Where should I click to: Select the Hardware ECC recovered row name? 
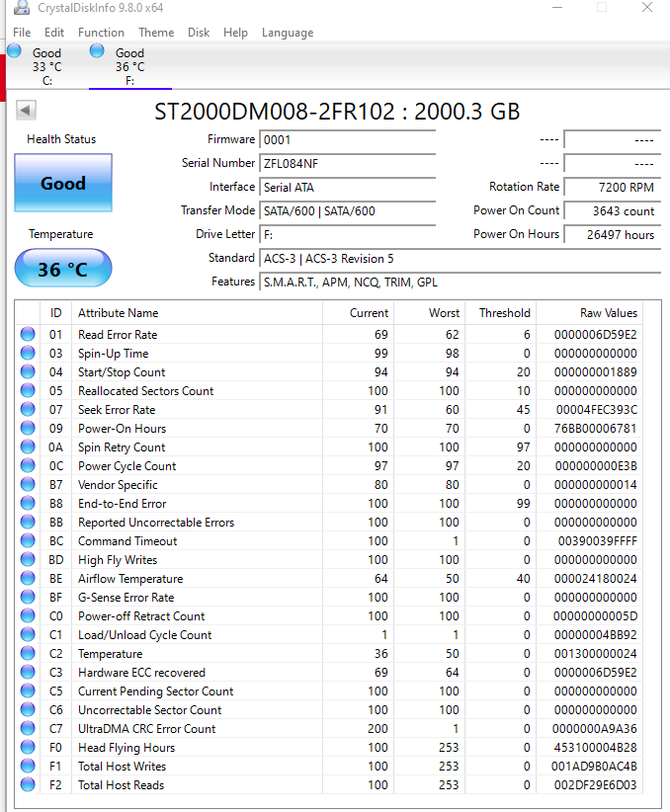(x=141, y=672)
